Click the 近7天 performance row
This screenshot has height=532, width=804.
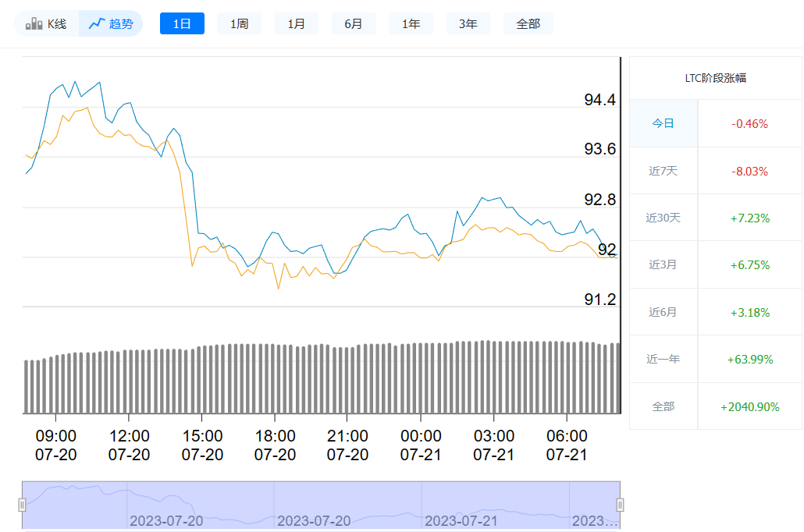click(663, 171)
